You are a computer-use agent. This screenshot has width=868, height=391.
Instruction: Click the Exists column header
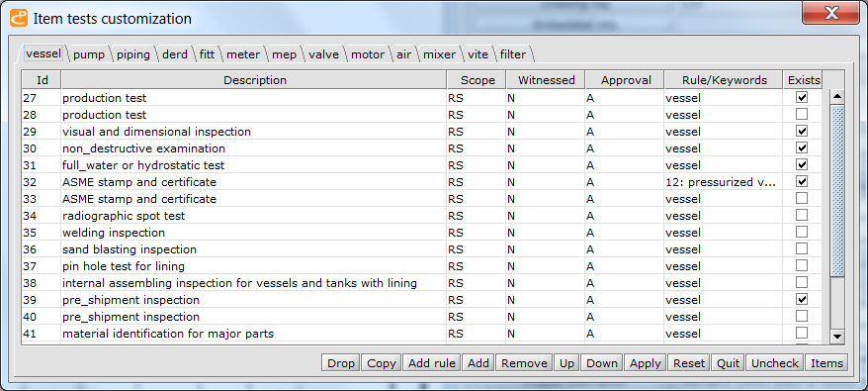803,80
